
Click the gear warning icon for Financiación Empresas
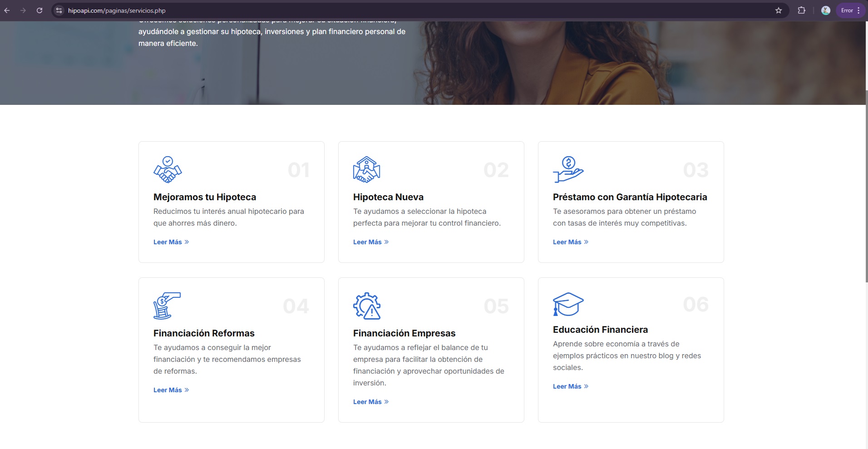pyautogui.click(x=367, y=306)
